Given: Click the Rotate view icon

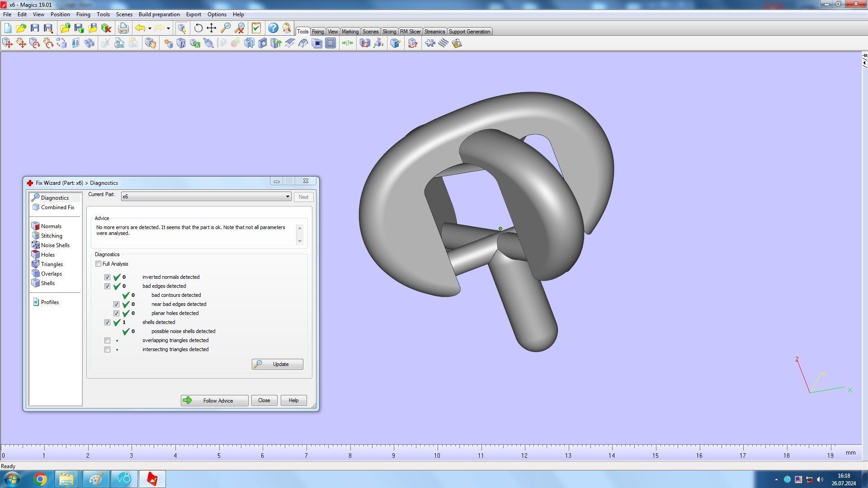Looking at the screenshot, I should pos(198,28).
